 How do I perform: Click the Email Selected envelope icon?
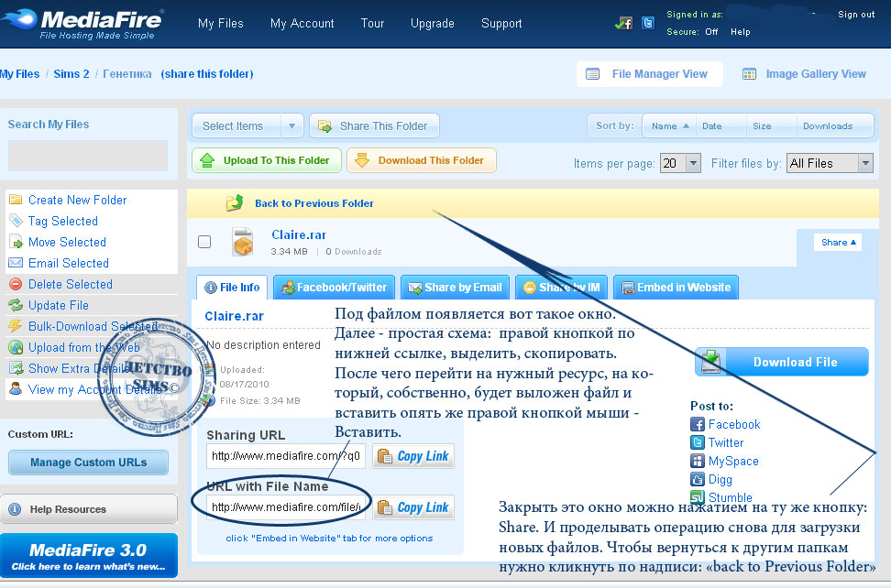tap(16, 263)
